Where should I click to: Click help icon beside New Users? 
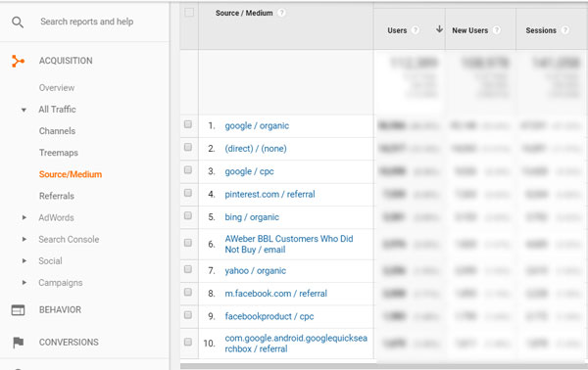[497, 30]
